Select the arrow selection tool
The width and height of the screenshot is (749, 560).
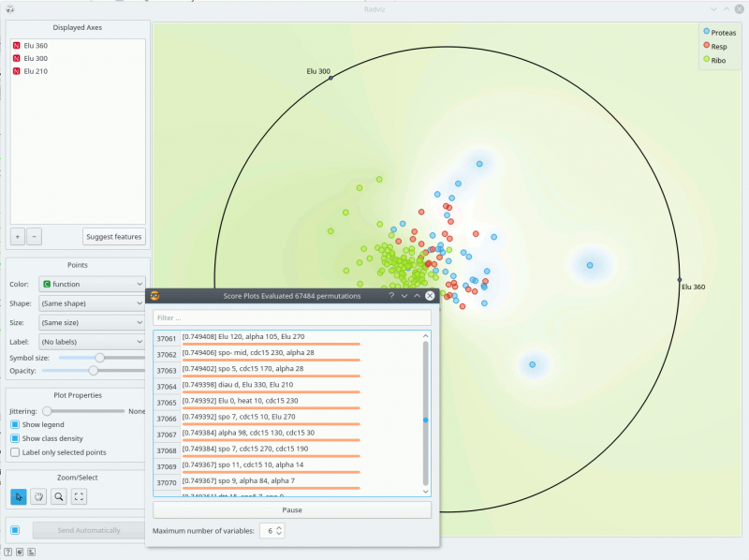(x=18, y=497)
